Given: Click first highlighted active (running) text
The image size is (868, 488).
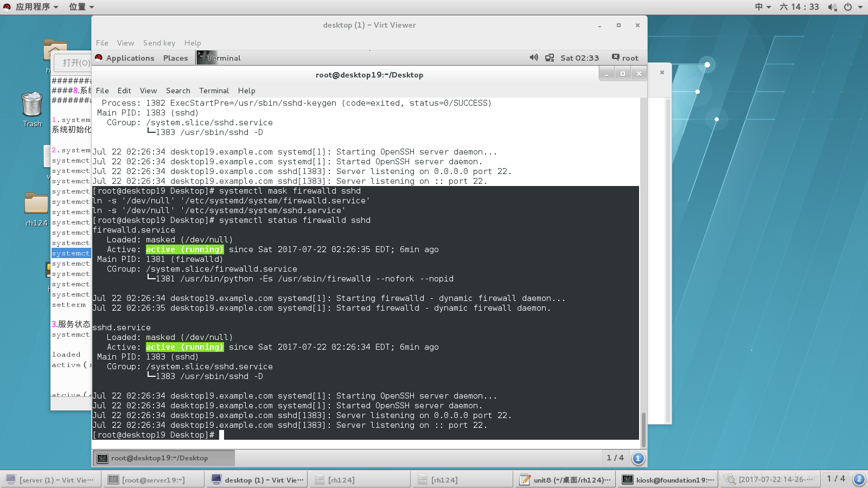Looking at the screenshot, I should click(x=185, y=249).
